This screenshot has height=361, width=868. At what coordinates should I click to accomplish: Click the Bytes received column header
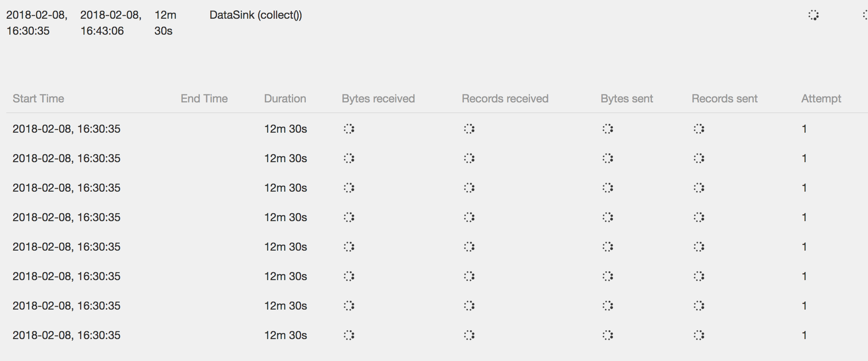tap(378, 98)
